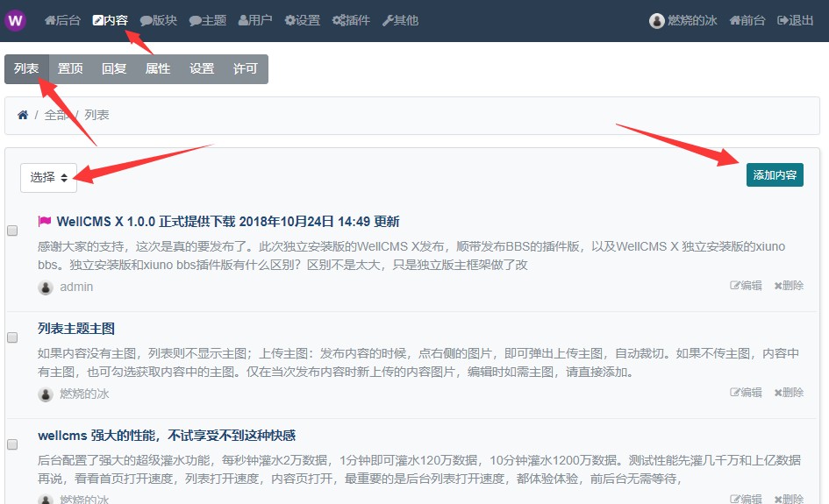Image resolution: width=829 pixels, height=504 pixels.
Task: Click 编辑 for the WellCMS X 1.0.0 post
Action: tap(746, 286)
